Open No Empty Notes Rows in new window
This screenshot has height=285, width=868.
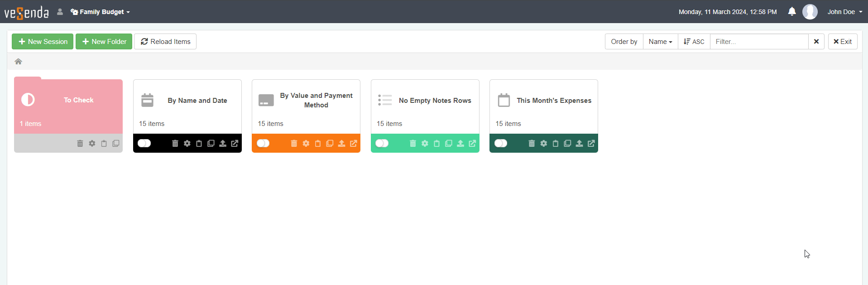(x=472, y=144)
